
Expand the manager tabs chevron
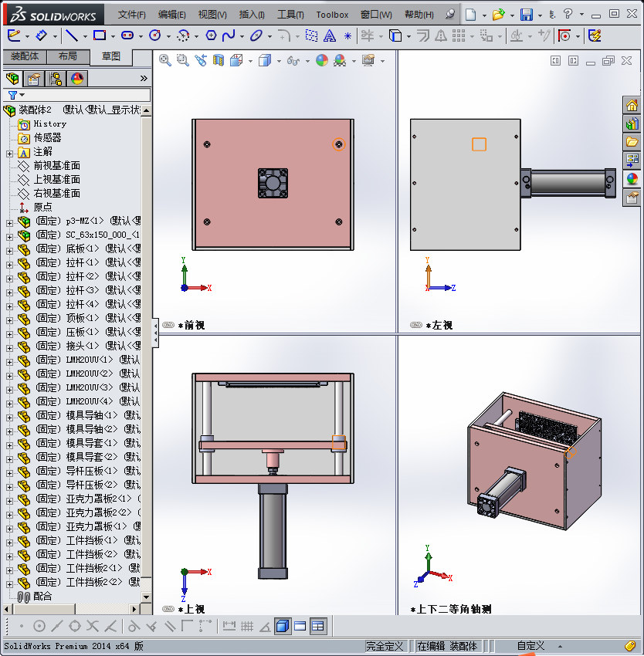(144, 78)
